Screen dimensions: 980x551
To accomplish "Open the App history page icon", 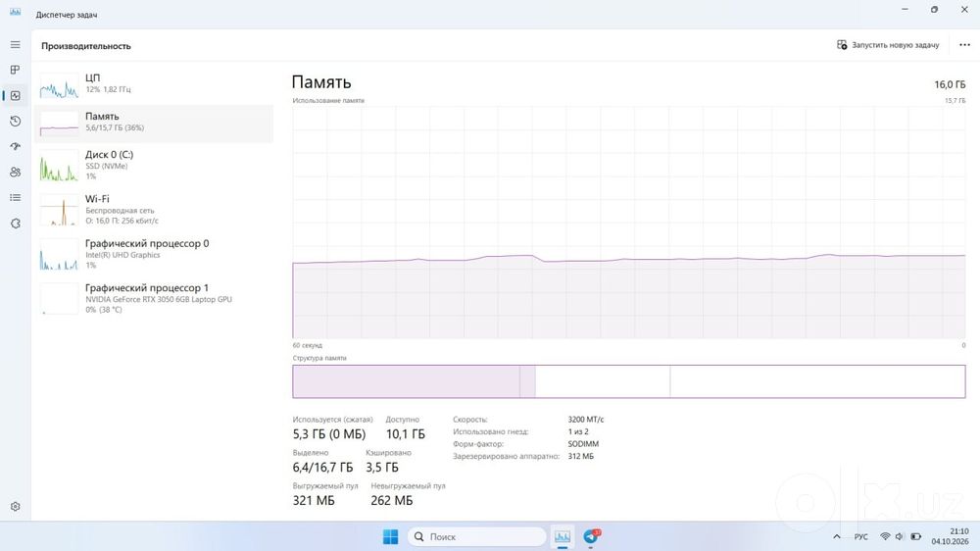I will coord(15,122).
